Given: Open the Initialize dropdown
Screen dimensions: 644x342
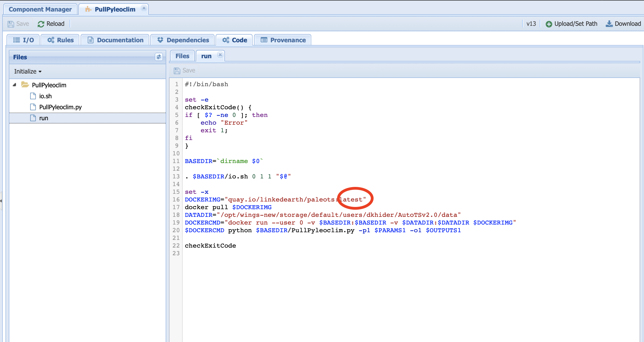Looking at the screenshot, I should tap(28, 71).
